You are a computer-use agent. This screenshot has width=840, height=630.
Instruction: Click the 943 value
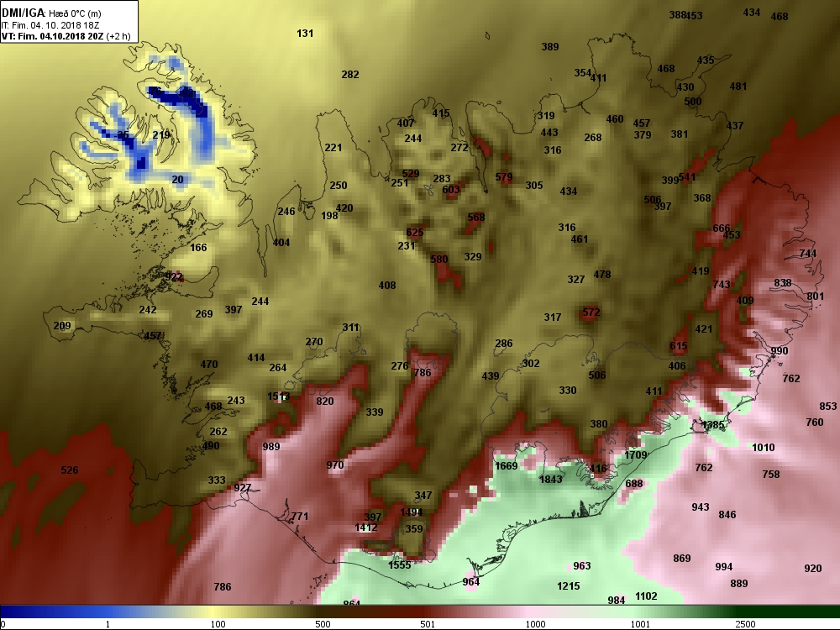701,507
